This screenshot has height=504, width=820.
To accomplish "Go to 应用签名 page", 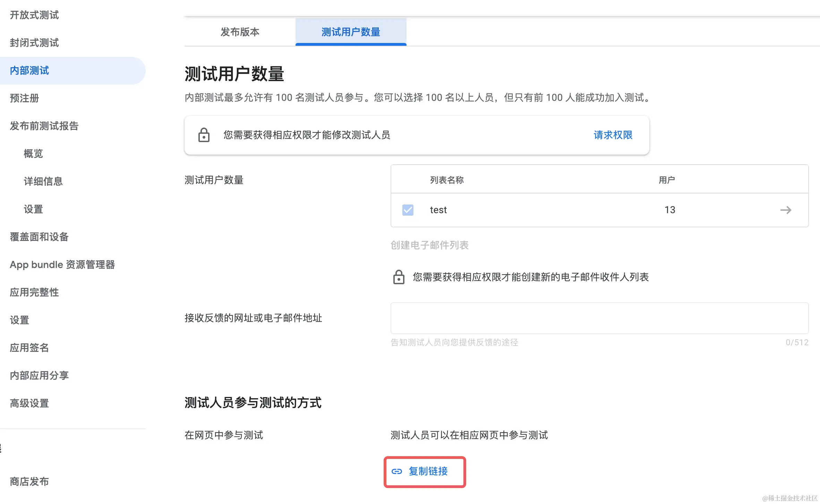I will (29, 348).
